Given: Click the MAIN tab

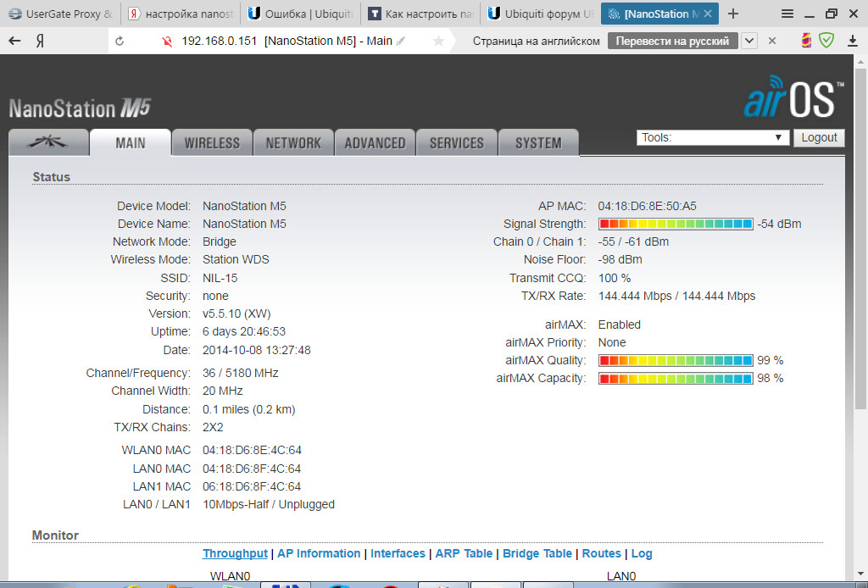Looking at the screenshot, I should pyautogui.click(x=130, y=142).
